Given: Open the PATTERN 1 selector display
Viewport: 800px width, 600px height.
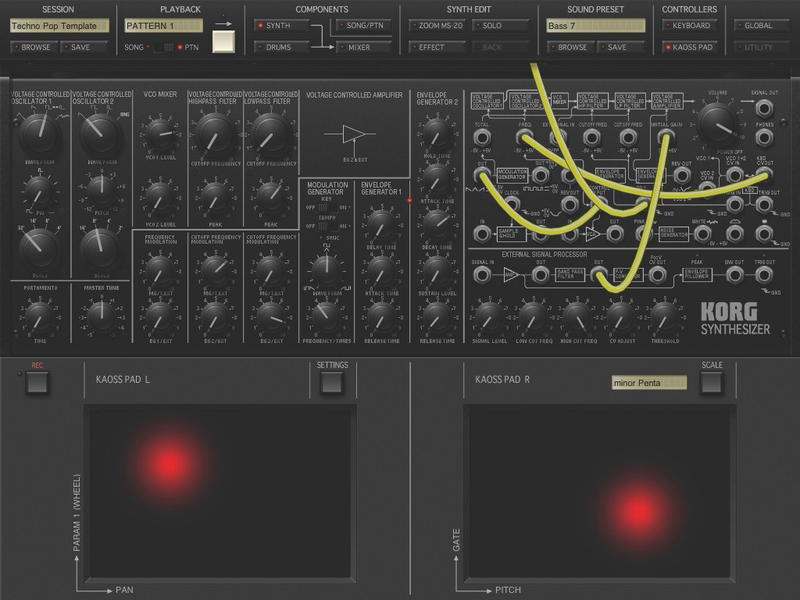Looking at the screenshot, I should [163, 26].
